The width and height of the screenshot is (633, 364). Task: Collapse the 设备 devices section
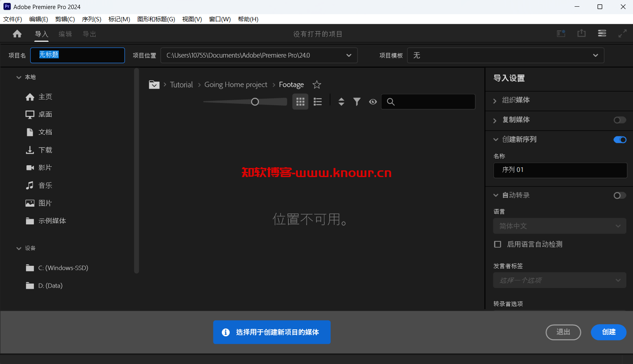pyautogui.click(x=19, y=248)
